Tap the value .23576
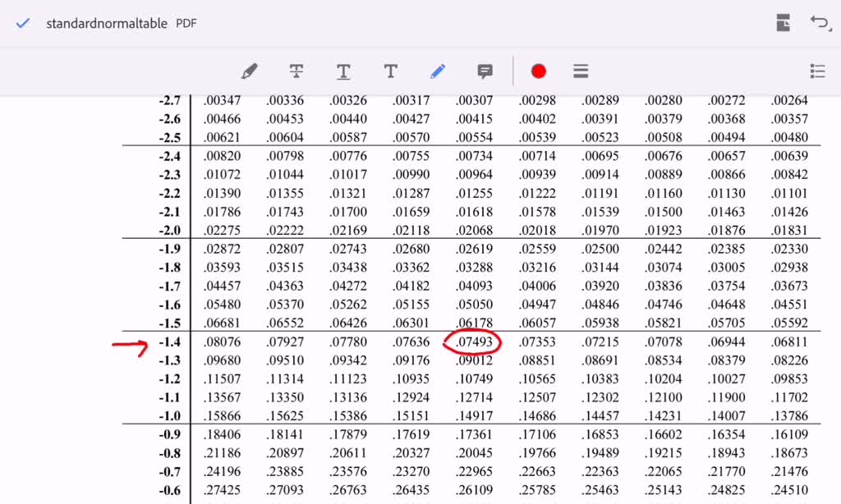841x504 pixels. point(348,472)
